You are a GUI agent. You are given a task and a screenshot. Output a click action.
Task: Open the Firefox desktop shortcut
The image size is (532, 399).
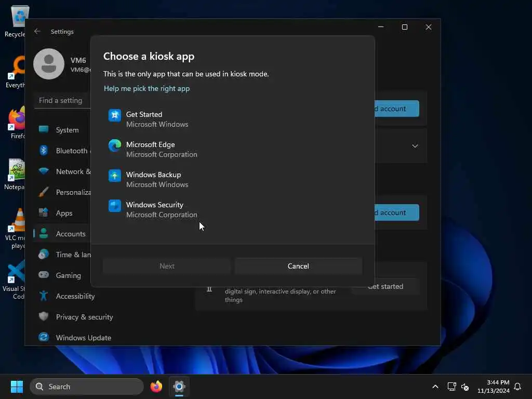tap(16, 123)
